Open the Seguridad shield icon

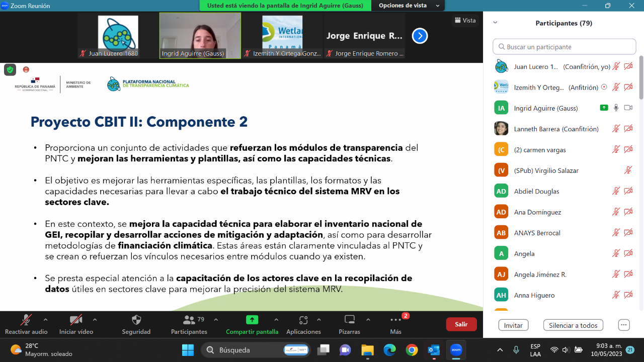(136, 320)
